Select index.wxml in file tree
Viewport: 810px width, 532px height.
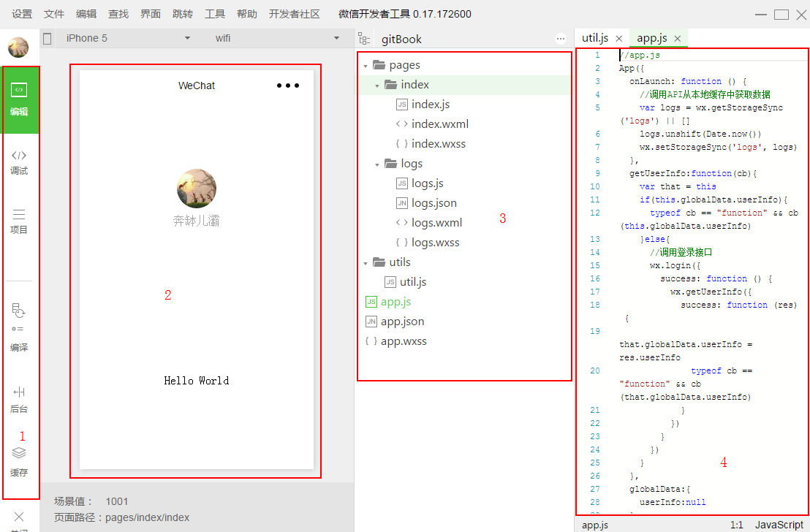click(439, 124)
